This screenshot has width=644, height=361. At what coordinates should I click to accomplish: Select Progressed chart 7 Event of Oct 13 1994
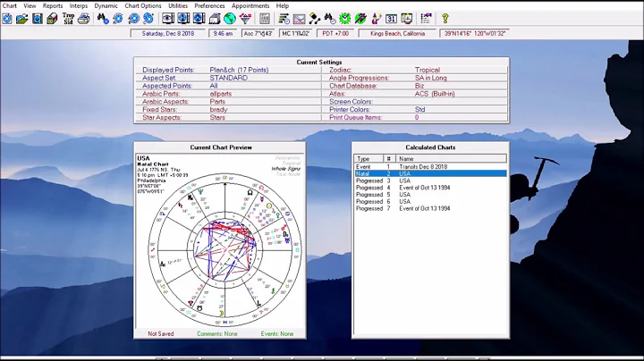tap(430, 208)
